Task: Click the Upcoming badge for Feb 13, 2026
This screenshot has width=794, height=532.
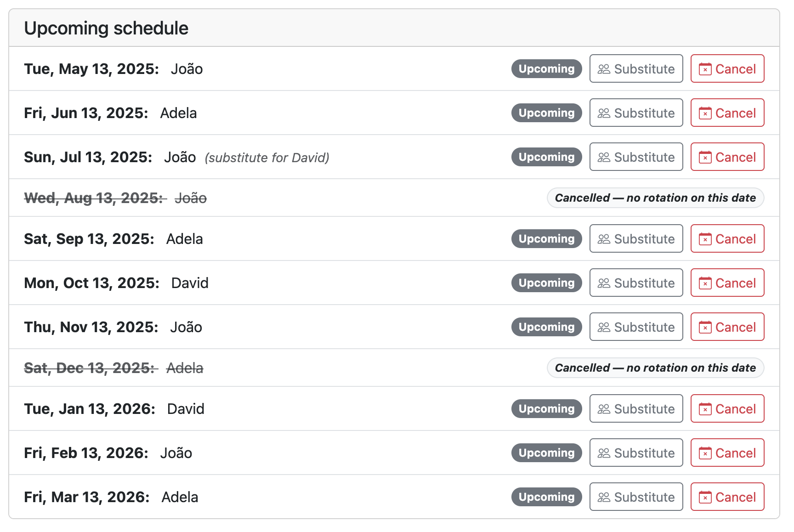Action: point(547,453)
